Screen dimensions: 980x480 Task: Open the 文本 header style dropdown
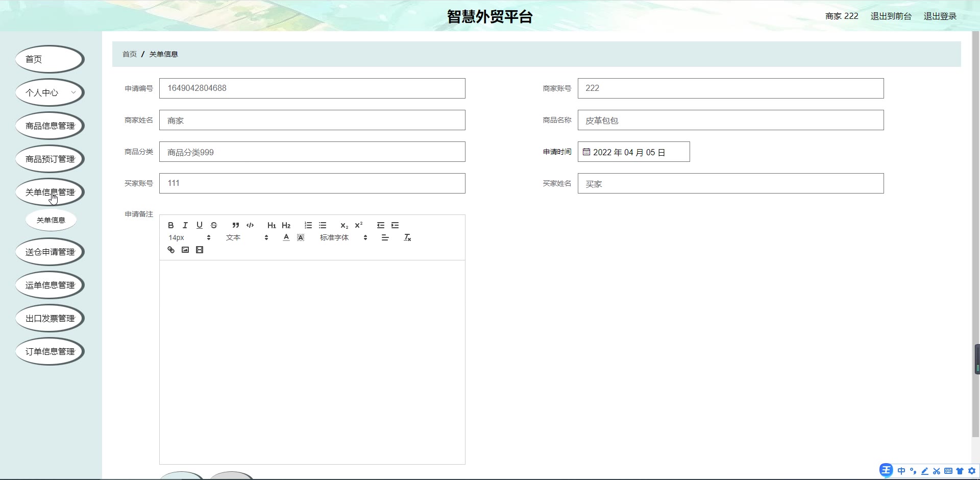(247, 237)
